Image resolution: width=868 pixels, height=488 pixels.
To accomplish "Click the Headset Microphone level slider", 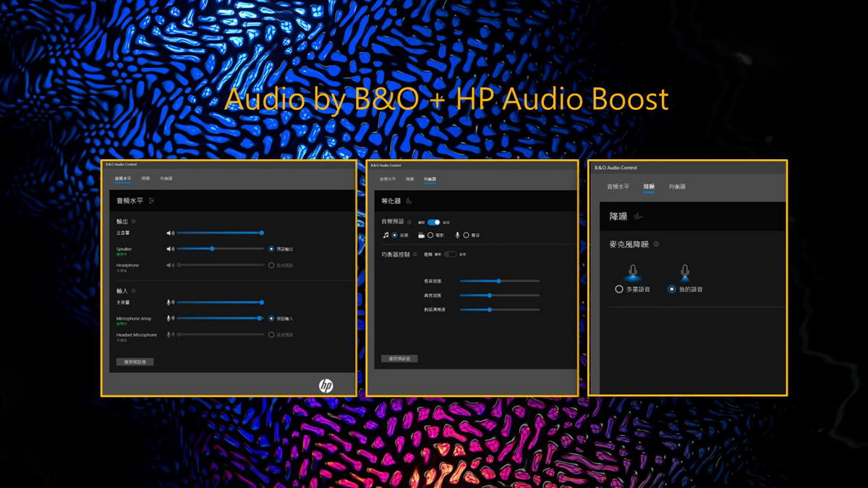I will pyautogui.click(x=220, y=335).
